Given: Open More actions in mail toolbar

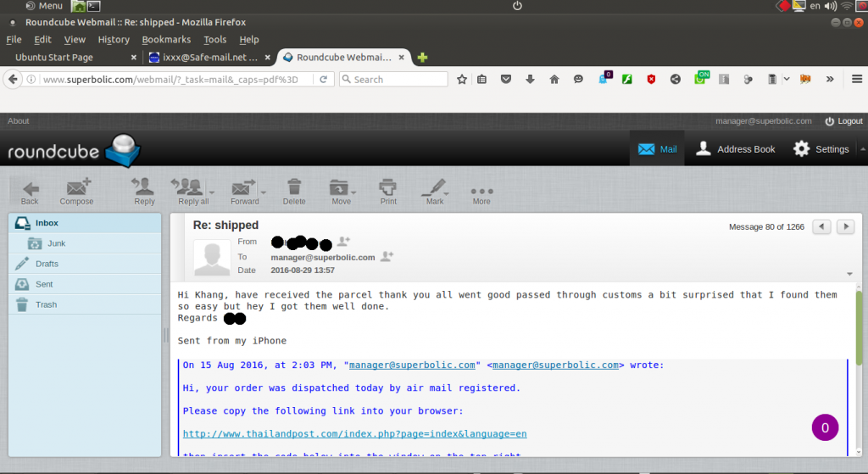Looking at the screenshot, I should (481, 191).
